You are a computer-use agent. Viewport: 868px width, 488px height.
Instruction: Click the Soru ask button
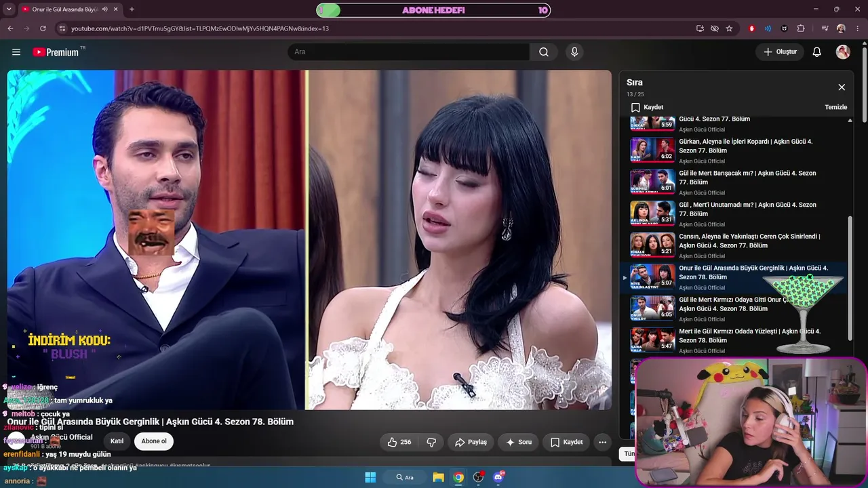[519, 442]
